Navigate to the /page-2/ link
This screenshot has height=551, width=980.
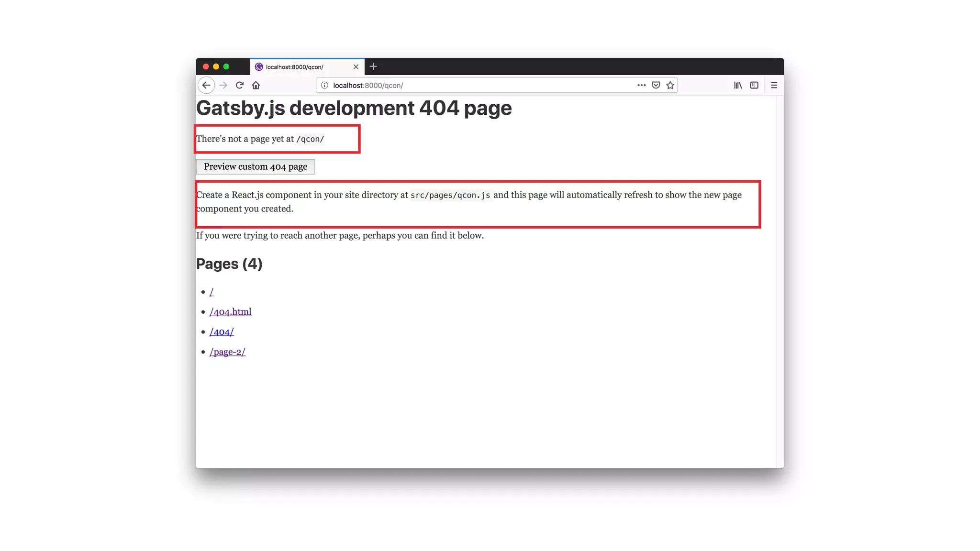pos(227,352)
